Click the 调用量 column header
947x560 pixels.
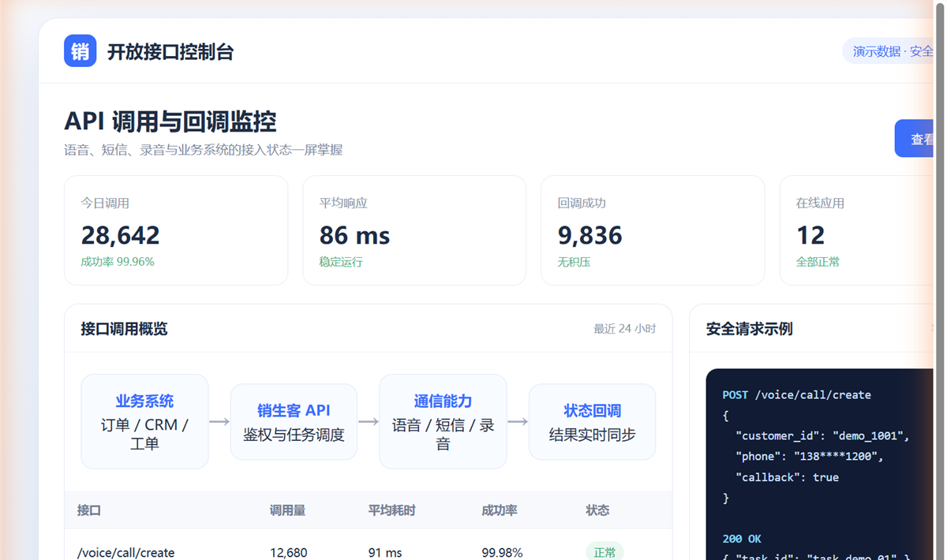tap(287, 510)
